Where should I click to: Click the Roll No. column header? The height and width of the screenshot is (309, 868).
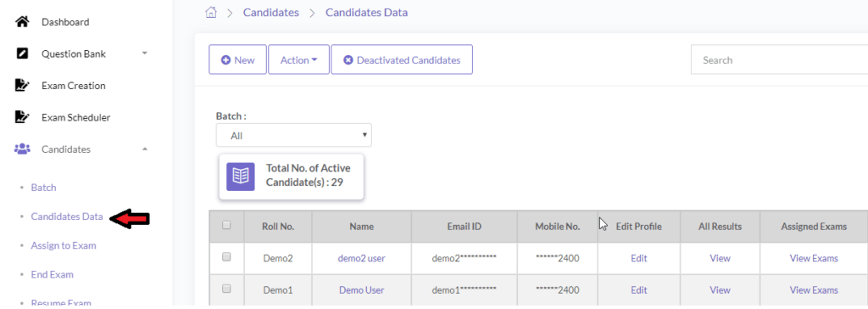tap(278, 227)
